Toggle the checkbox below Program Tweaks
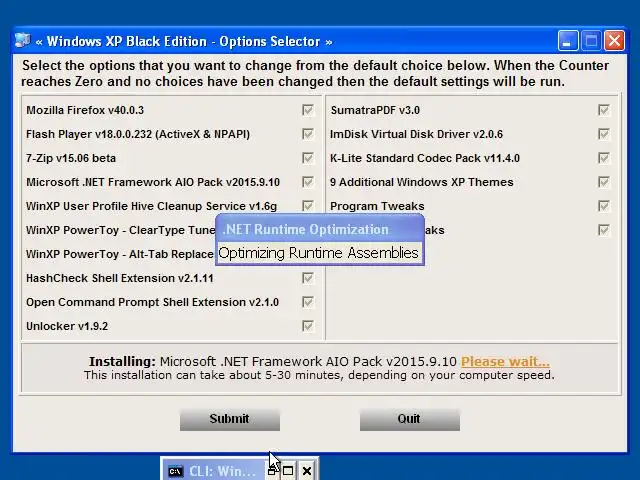Screen dimensions: 640x480 pyautogui.click(x=604, y=230)
